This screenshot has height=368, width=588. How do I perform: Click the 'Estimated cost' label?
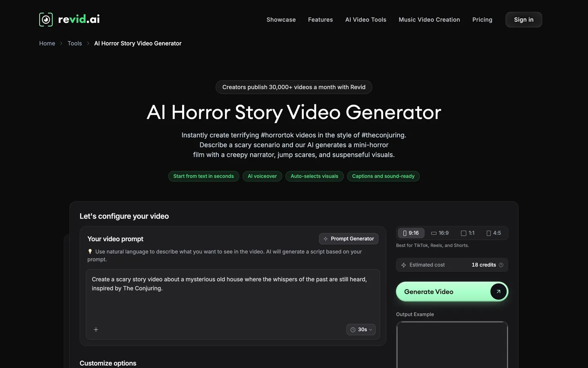(x=427, y=265)
